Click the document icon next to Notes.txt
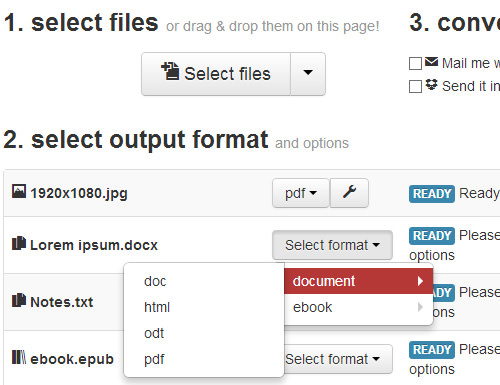This screenshot has width=500, height=385. point(19,300)
